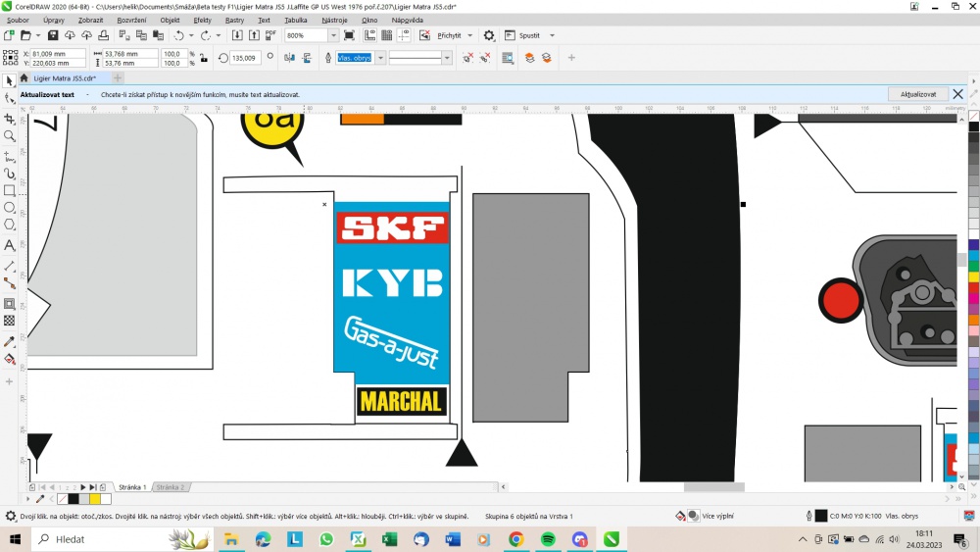Expand the Redo history arrow

pos(219,35)
